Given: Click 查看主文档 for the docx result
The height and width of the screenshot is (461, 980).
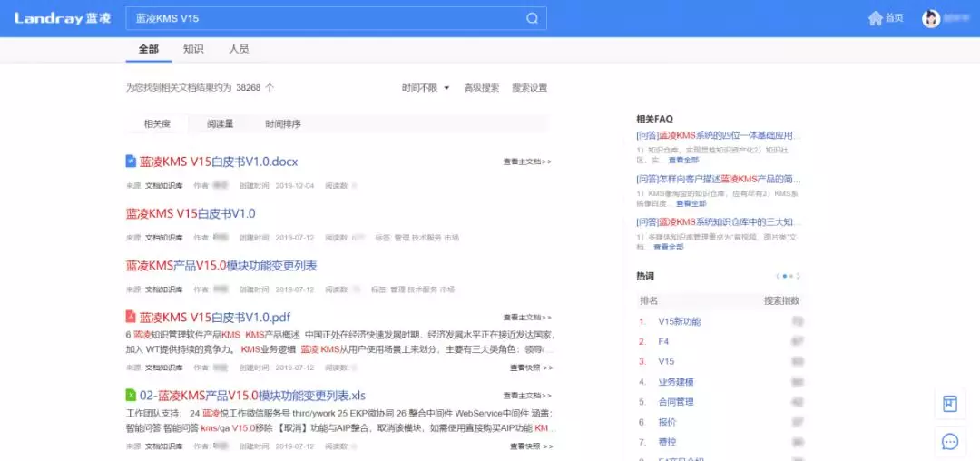Looking at the screenshot, I should point(527,162).
